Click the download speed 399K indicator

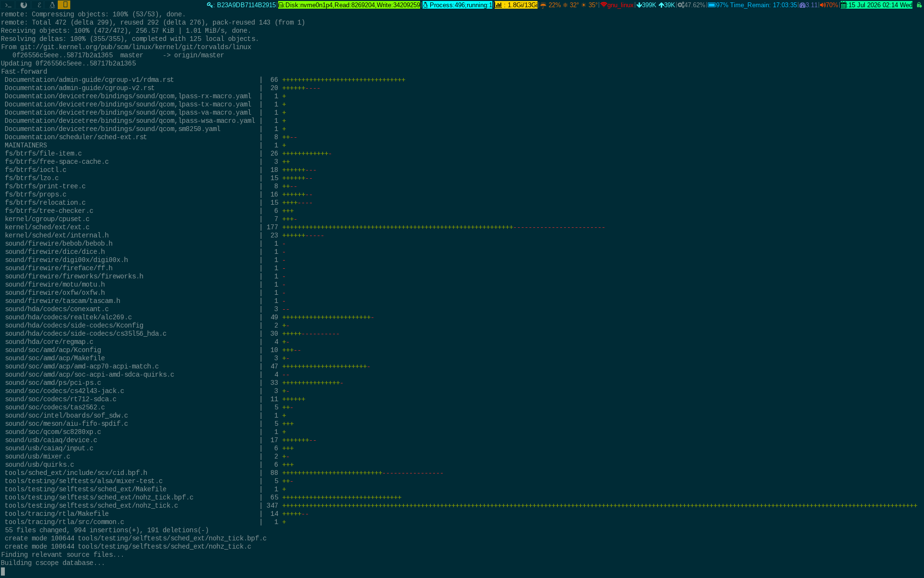(646, 5)
